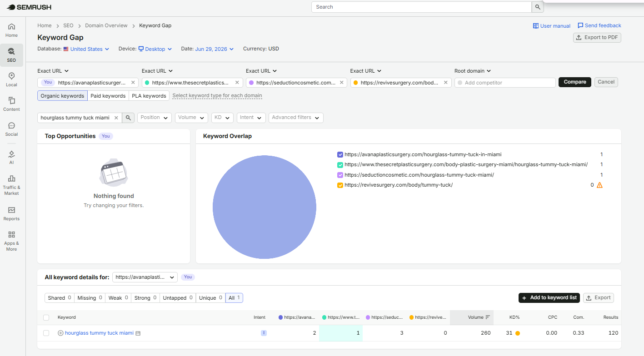Switch to the Strong keywords tab

tap(145, 298)
